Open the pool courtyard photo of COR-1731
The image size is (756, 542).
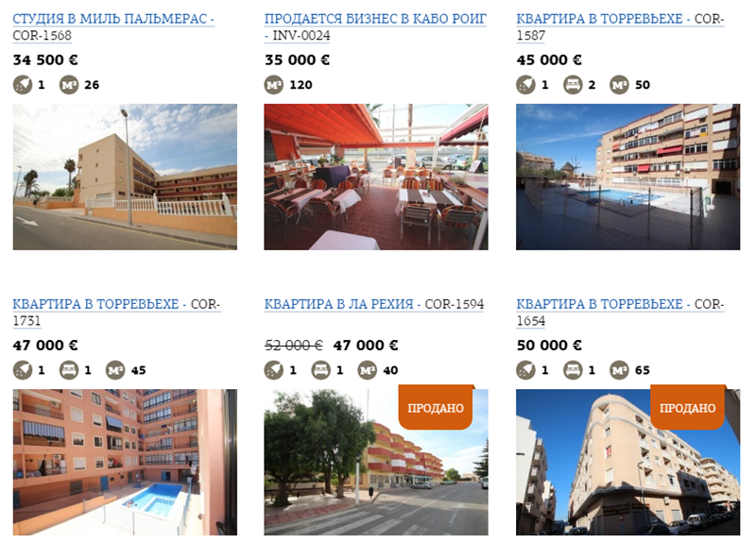[125, 462]
